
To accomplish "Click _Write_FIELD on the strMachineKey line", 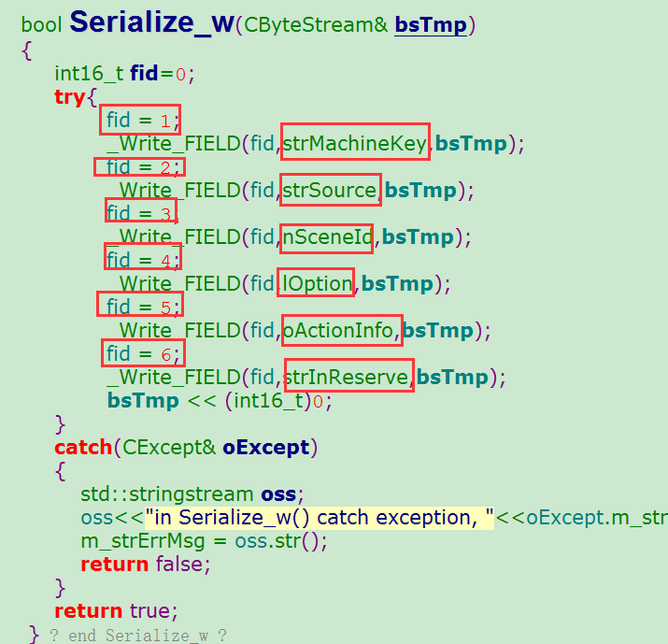I will pyautogui.click(x=174, y=144).
